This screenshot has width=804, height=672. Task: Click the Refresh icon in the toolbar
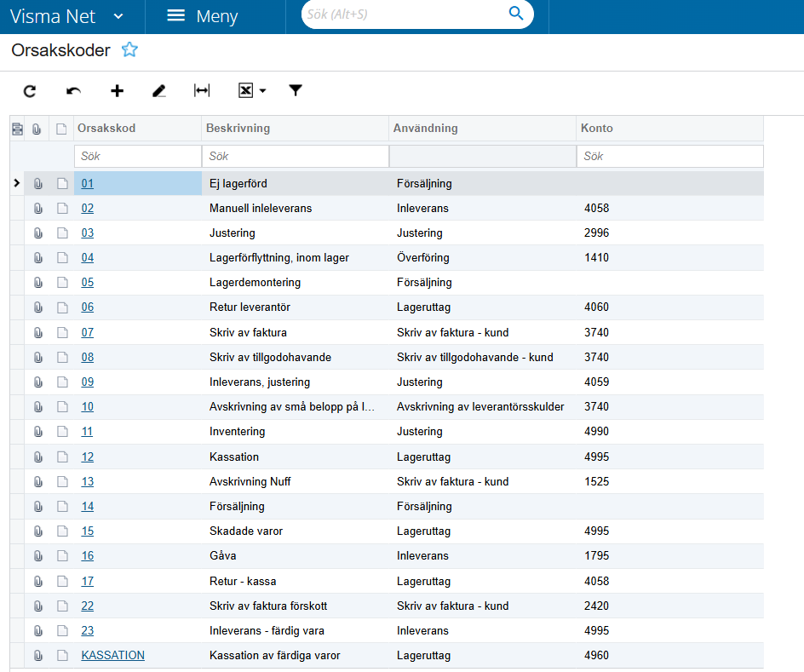pos(30,91)
